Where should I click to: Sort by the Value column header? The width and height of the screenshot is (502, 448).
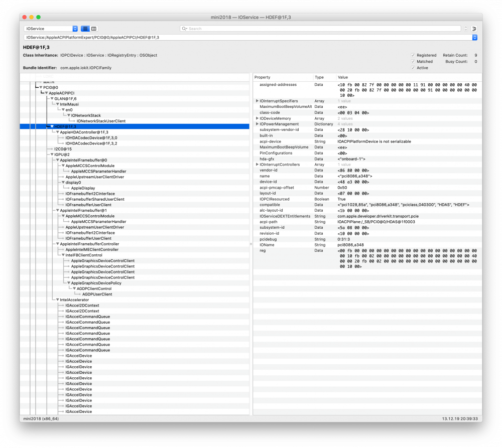409,77
